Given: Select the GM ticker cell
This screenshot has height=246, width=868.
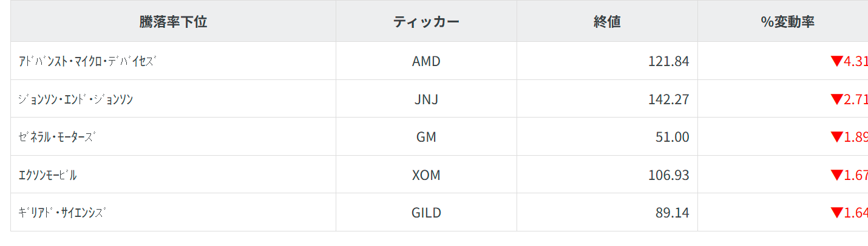Looking at the screenshot, I should pos(426,137).
